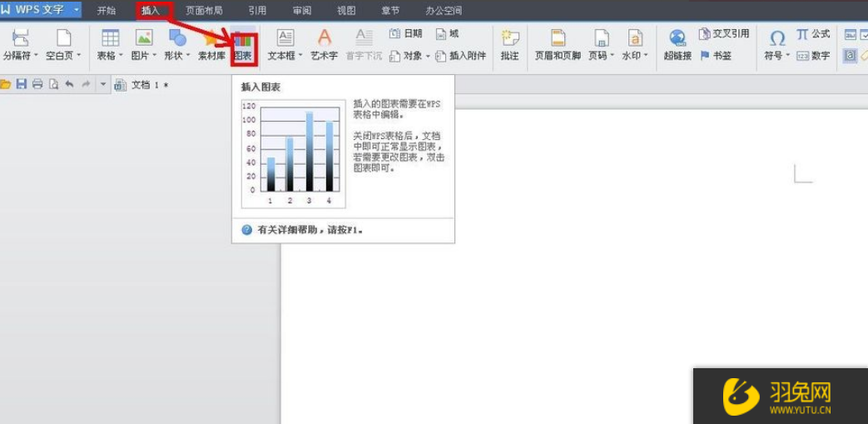Click the 形状 shapes icon
868x424 pixels.
[178, 37]
